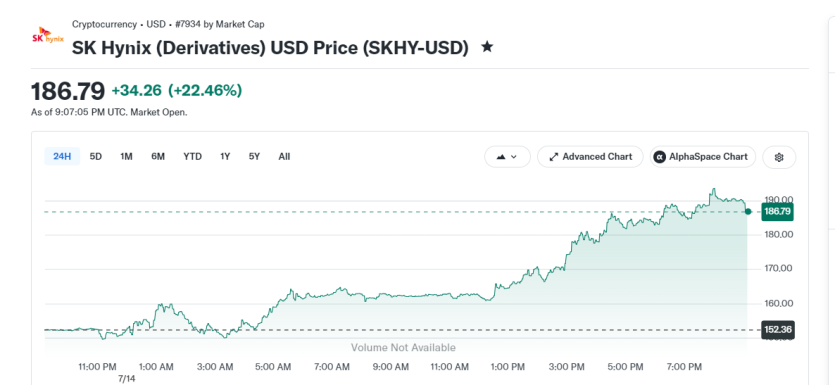835x385 pixels.
Task: Click the Advanced Chart expand arrows icon
Action: pyautogui.click(x=554, y=157)
